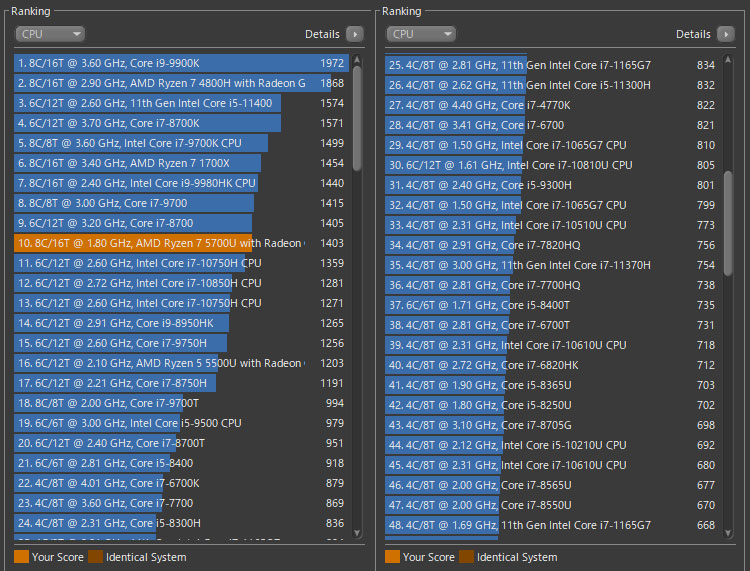Select row 24 Core i5-8300H
Screen dimensions: 750x571
coord(182,523)
